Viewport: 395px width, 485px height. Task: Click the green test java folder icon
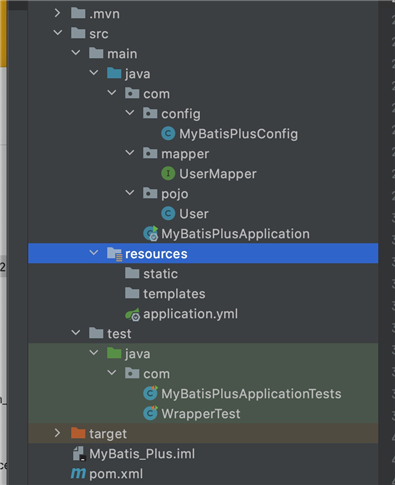click(114, 353)
